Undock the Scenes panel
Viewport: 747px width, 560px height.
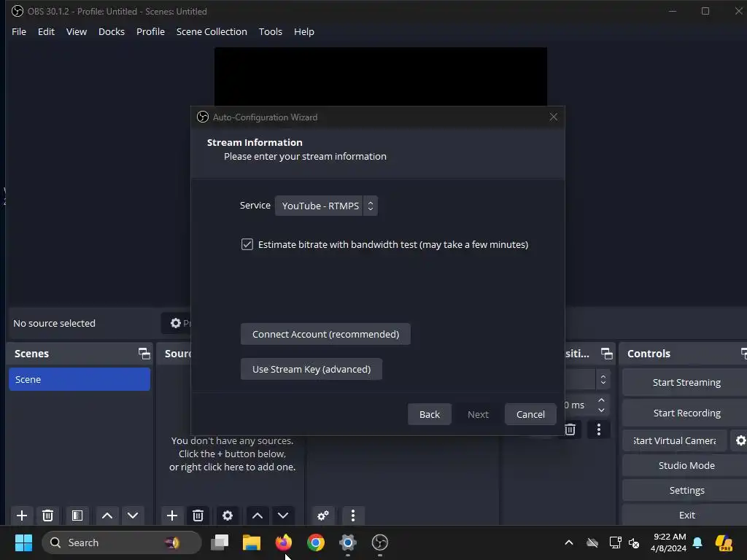(x=144, y=354)
